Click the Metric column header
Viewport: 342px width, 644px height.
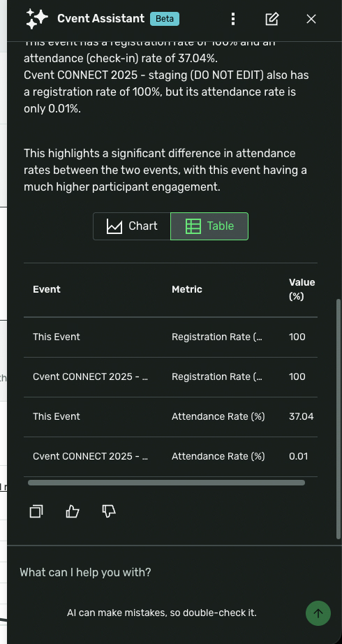coord(187,290)
